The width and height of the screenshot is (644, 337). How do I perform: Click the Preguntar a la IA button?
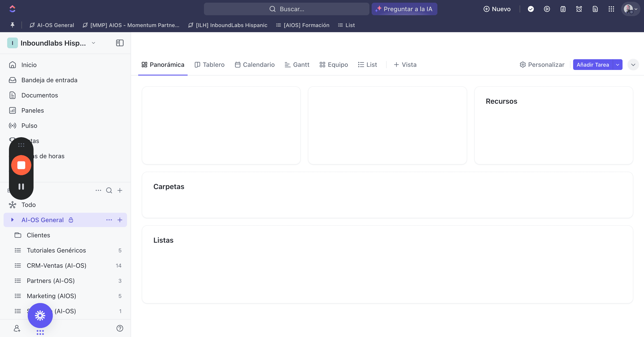pos(404,9)
